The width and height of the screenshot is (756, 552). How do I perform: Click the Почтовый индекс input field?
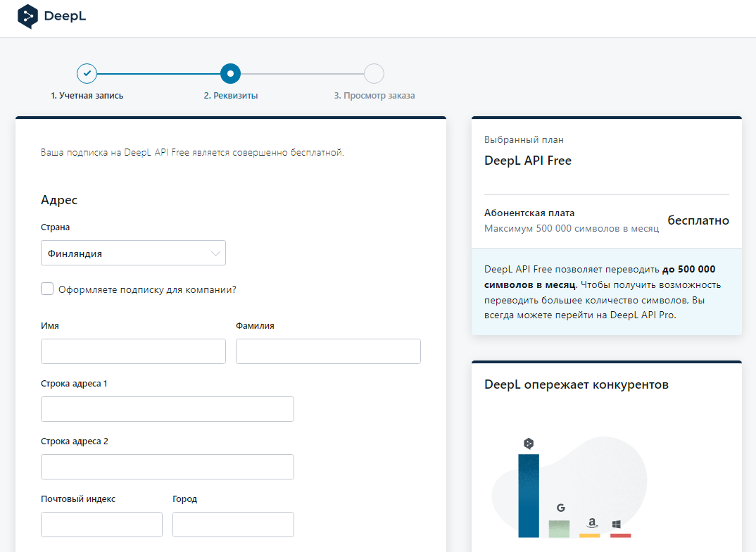point(101,525)
